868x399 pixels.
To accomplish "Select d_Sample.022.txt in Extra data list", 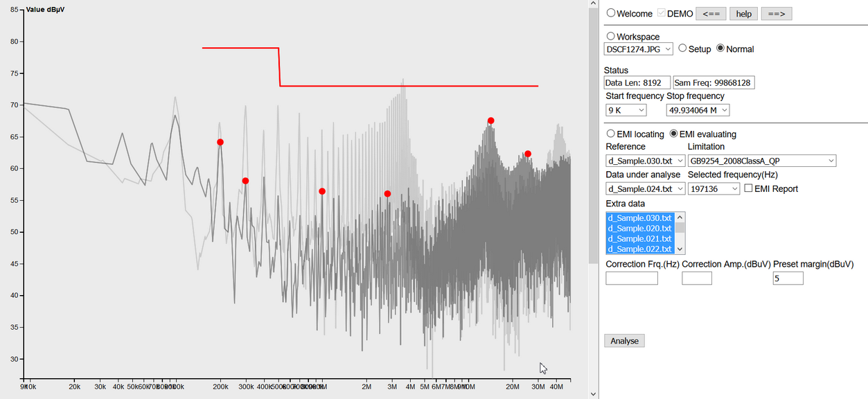I will tap(641, 249).
